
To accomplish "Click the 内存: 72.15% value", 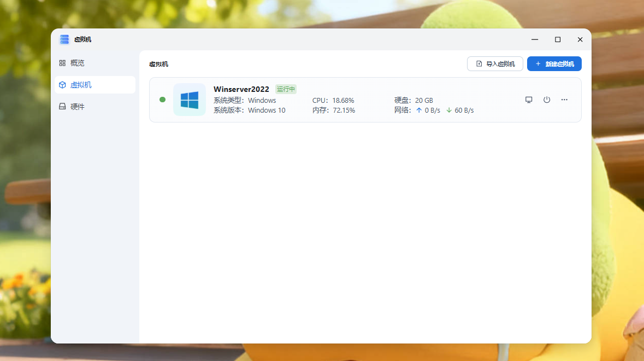I will (334, 110).
